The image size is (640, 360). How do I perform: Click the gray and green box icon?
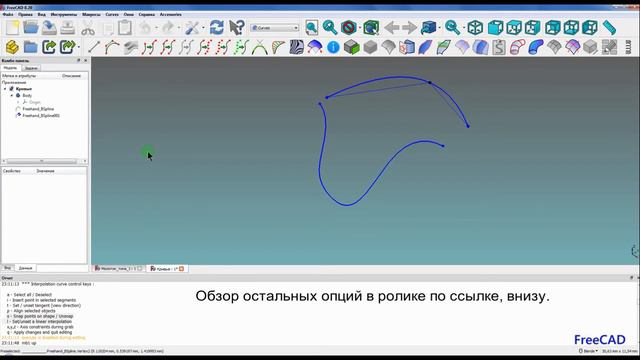pos(351,47)
